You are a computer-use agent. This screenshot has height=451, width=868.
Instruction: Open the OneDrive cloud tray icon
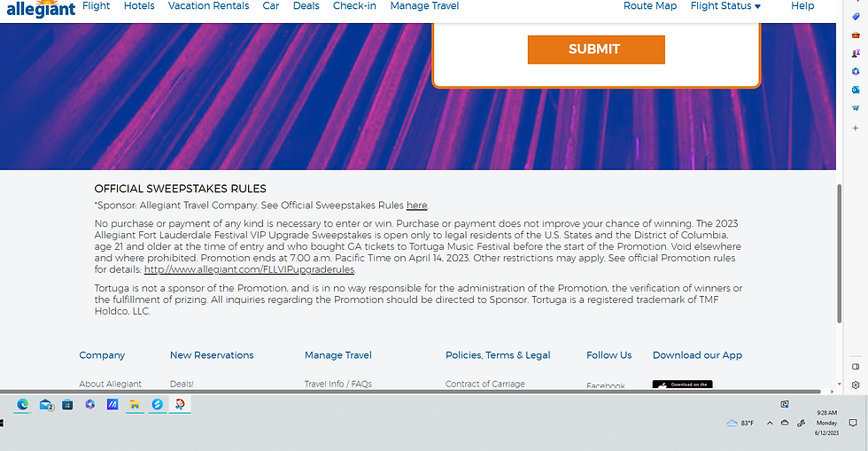(x=785, y=423)
